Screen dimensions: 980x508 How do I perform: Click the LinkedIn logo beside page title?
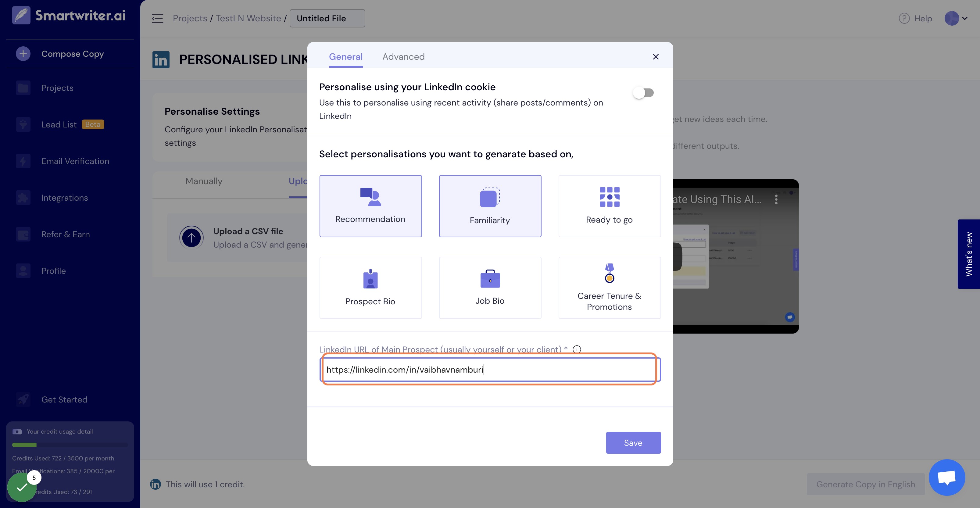click(161, 60)
